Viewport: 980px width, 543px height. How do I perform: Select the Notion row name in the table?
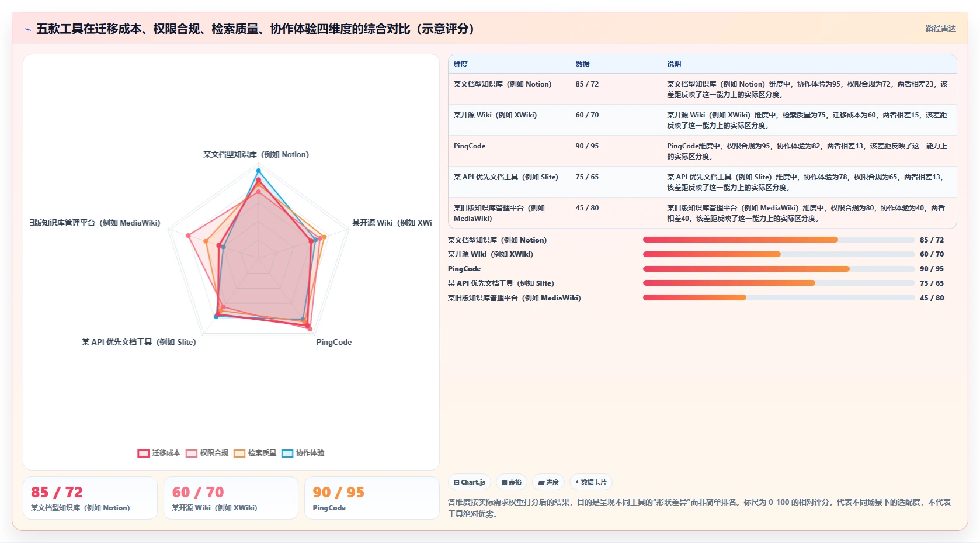coord(502,84)
